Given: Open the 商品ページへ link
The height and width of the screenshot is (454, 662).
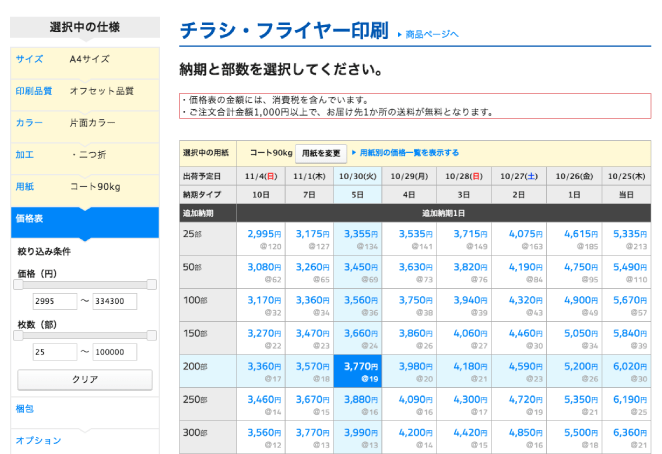Looking at the screenshot, I should 432,35.
